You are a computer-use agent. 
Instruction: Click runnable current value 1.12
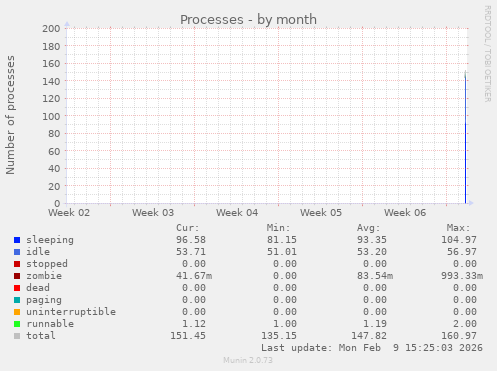[194, 324]
